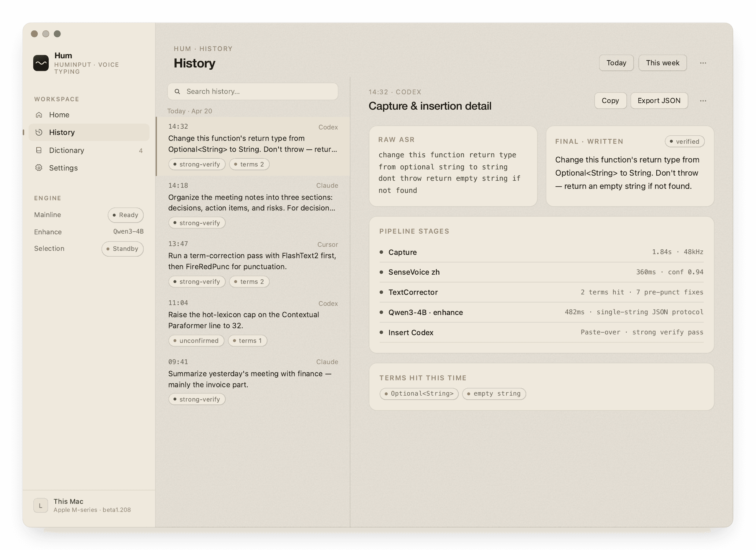Click the terms 2 tag on the 13:47 entry

point(249,282)
